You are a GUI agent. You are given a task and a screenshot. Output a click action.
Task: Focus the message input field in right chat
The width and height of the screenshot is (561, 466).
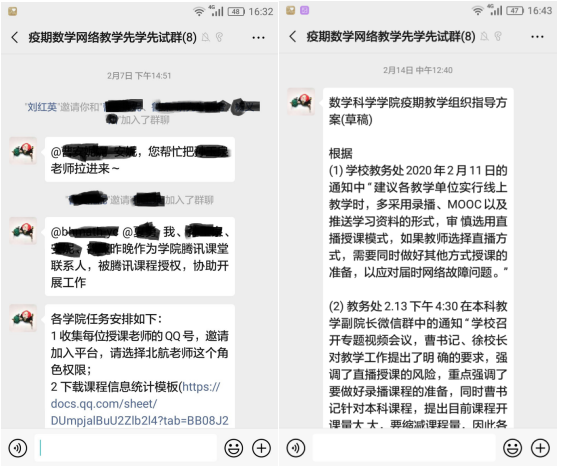tap(404, 448)
